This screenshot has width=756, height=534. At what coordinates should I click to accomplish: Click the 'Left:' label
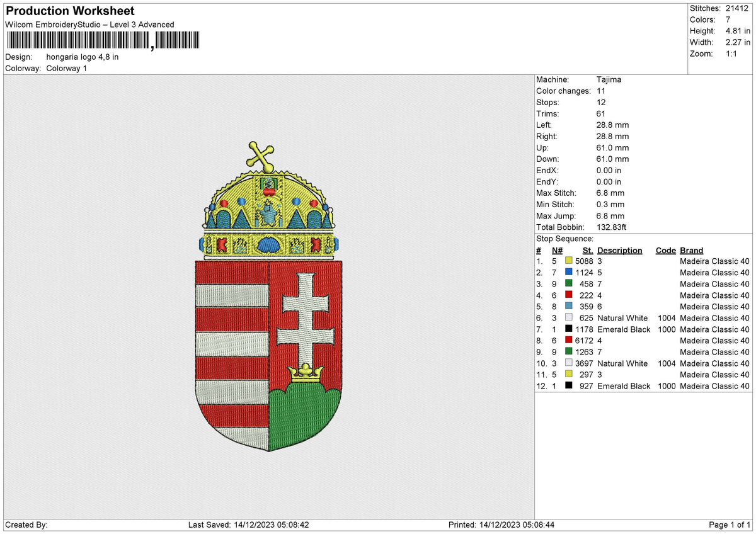click(545, 125)
